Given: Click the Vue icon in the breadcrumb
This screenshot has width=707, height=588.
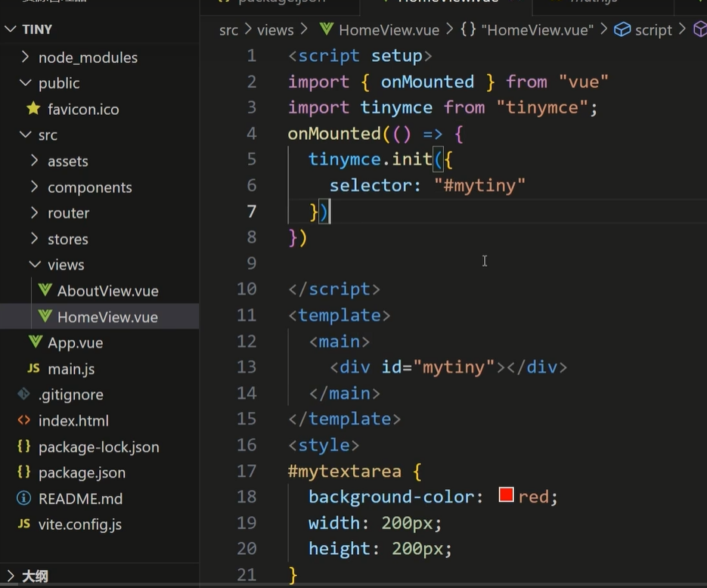Looking at the screenshot, I should (327, 29).
